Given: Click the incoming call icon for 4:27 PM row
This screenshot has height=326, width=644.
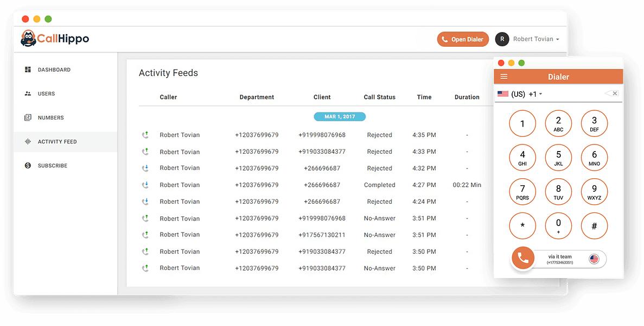Looking at the screenshot, I should tap(145, 185).
